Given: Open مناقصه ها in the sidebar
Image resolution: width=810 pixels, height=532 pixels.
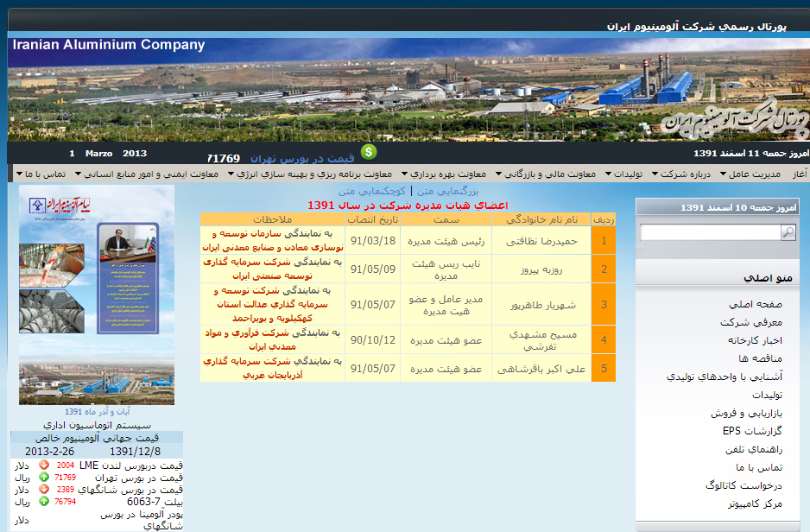Looking at the screenshot, I should click(x=760, y=358).
